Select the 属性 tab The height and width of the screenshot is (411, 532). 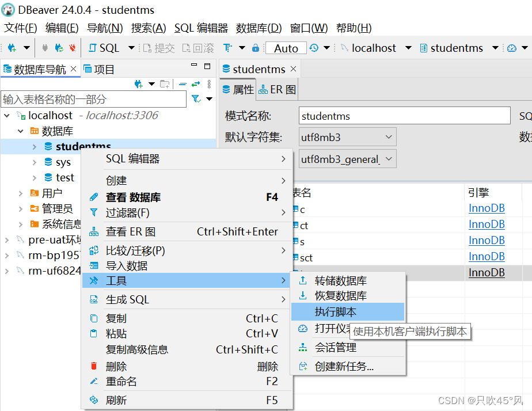tap(238, 90)
